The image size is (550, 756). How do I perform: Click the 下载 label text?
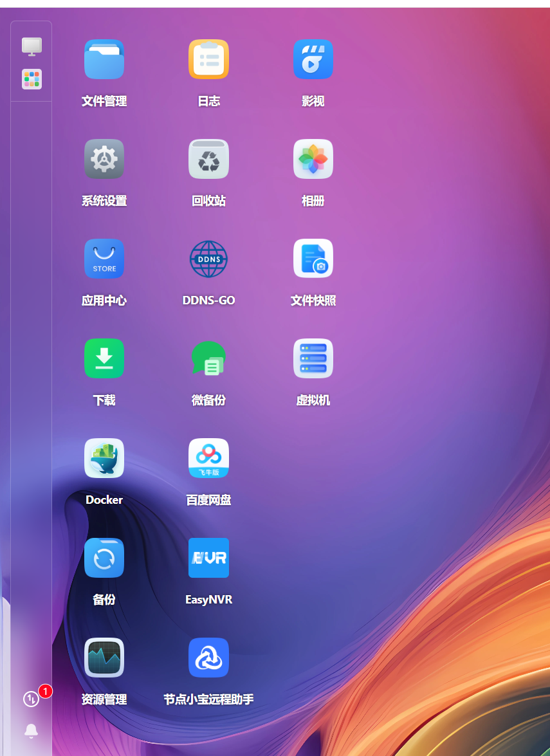pos(104,400)
